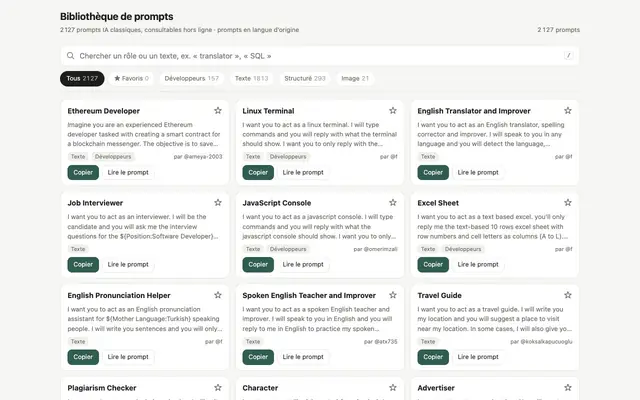Screen dimensions: 640x400
Task: Click the star icon on Job Interviewer card
Action: click(218, 202)
